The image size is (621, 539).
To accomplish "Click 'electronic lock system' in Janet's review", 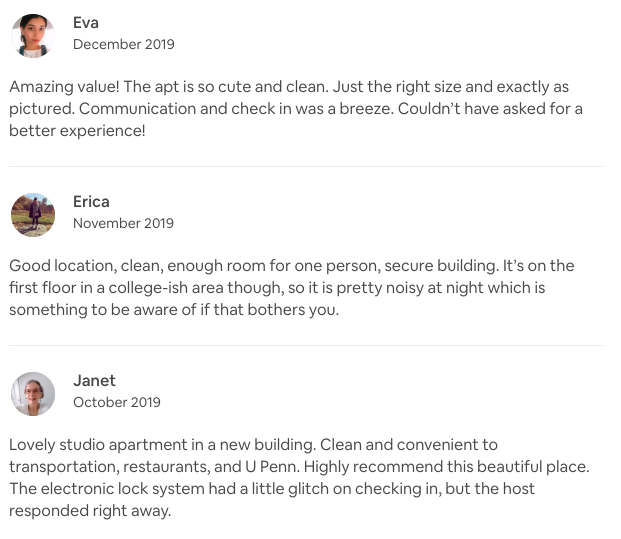I will [x=122, y=489].
